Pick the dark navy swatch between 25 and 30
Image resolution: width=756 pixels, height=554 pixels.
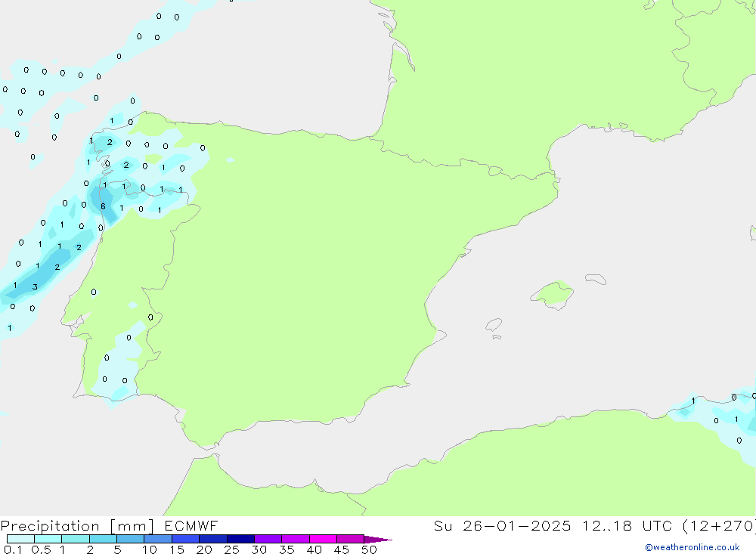point(240,539)
